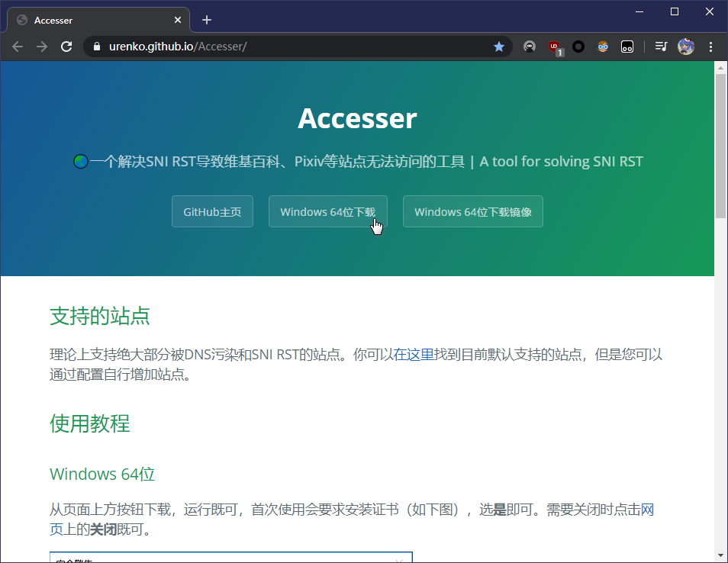728x563 pixels.
Task: Open the uBlock Origin extension icon
Action: [554, 47]
